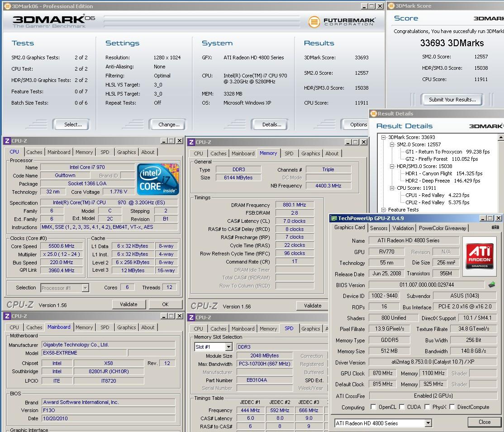Click the CPU-Z Memory window title icon
Image resolution: width=504 pixels, height=432 pixels.
191,142
